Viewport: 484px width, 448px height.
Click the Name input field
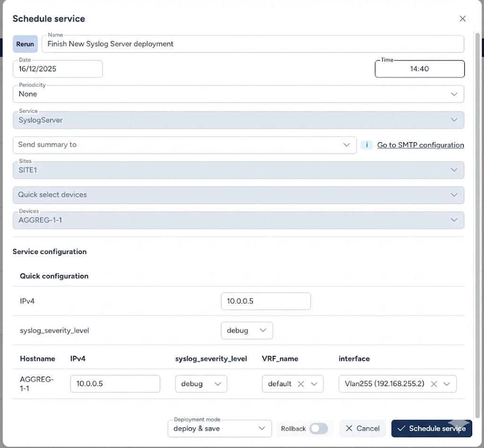click(x=253, y=44)
